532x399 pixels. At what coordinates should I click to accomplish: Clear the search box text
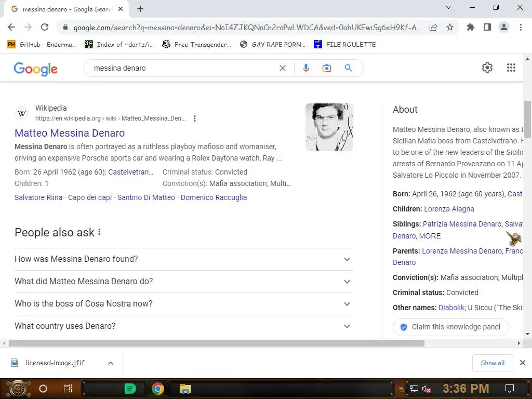(282, 68)
